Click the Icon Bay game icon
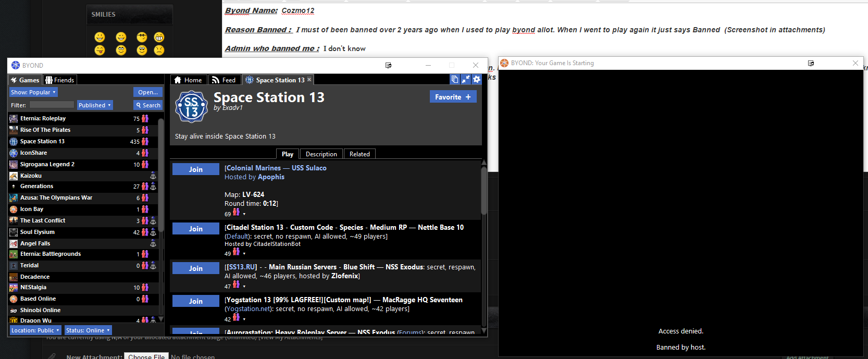868x359 pixels. coord(14,209)
